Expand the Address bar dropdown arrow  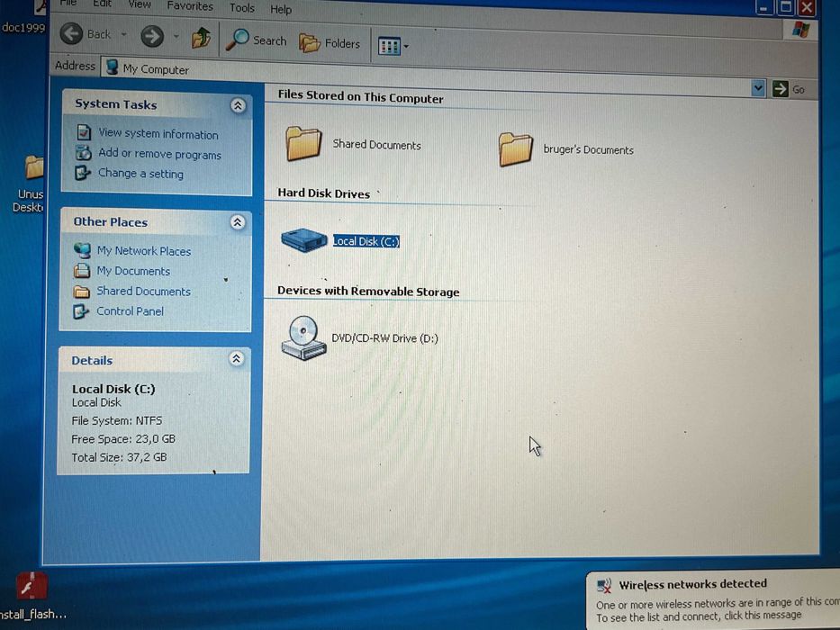pos(757,88)
